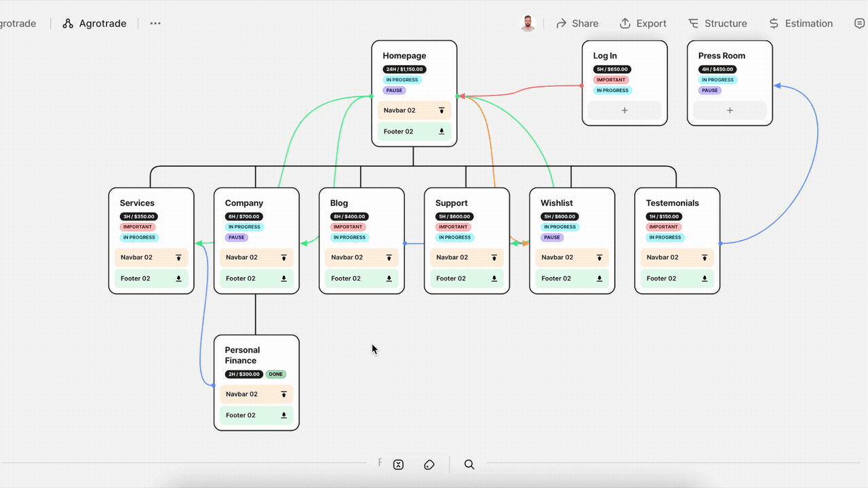The image size is (868, 488).
Task: Switch to the Structure view
Action: (717, 23)
